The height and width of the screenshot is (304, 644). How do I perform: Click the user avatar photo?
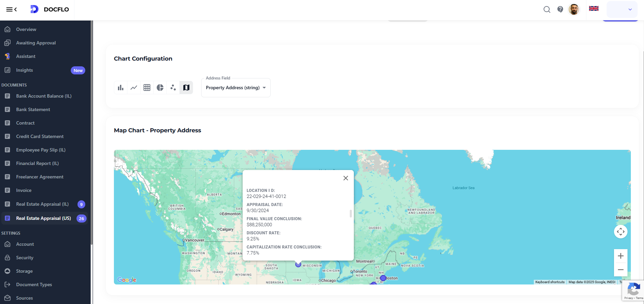(x=574, y=9)
